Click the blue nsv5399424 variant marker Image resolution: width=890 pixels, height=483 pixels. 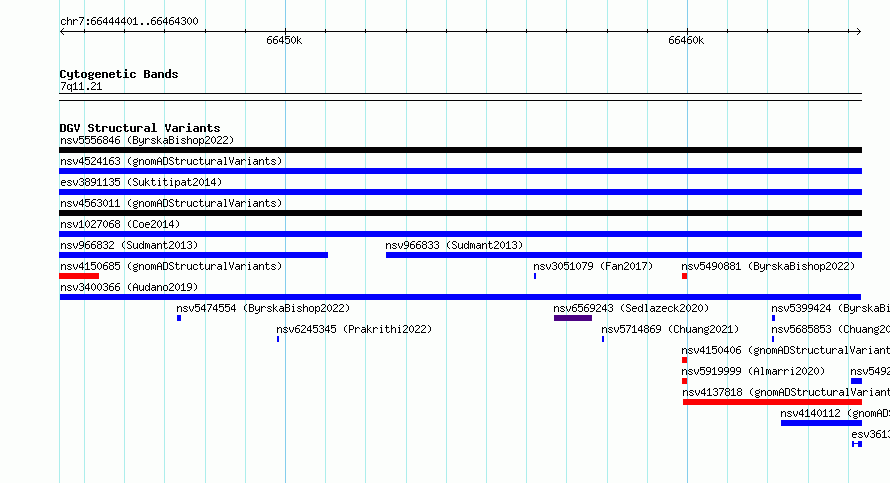point(773,318)
